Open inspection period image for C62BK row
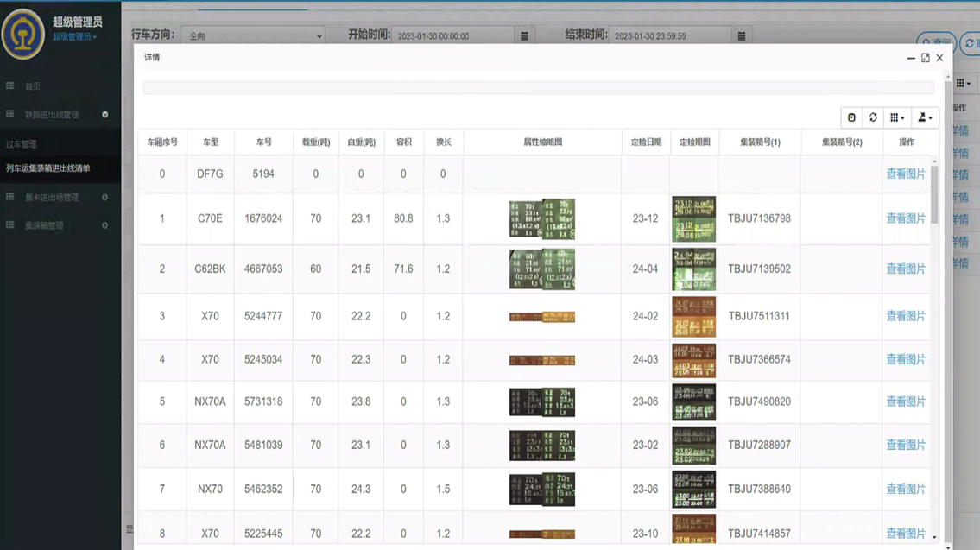The image size is (980, 550). coord(693,269)
